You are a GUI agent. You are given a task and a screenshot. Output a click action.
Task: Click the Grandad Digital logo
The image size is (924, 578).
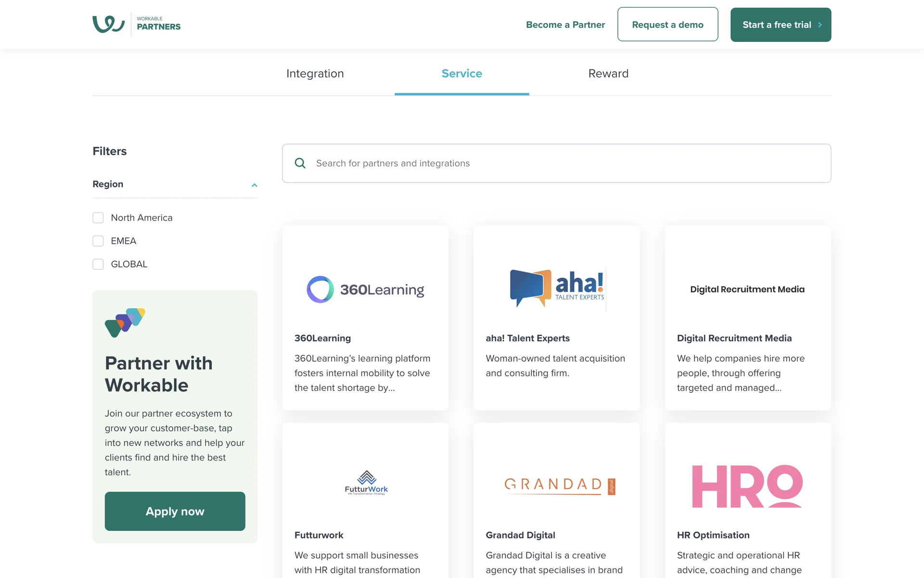click(x=559, y=486)
